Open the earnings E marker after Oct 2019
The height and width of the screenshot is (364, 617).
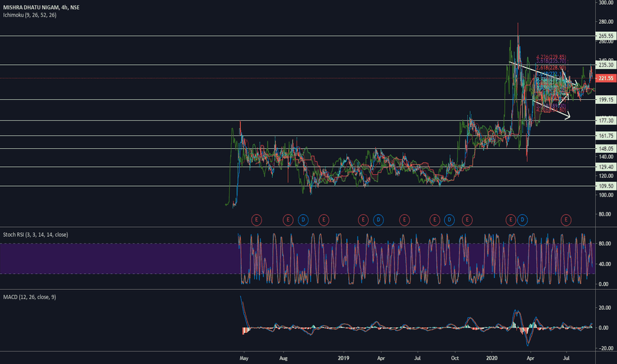467,220
